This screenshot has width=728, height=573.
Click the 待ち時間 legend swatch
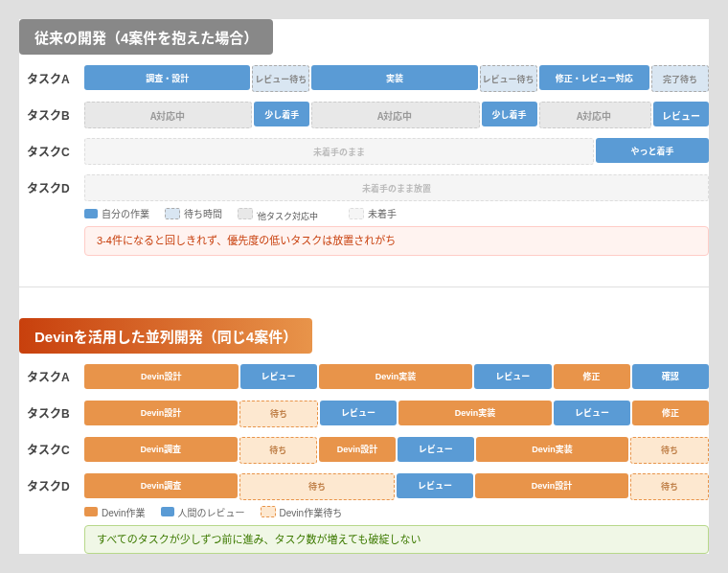click(x=172, y=214)
